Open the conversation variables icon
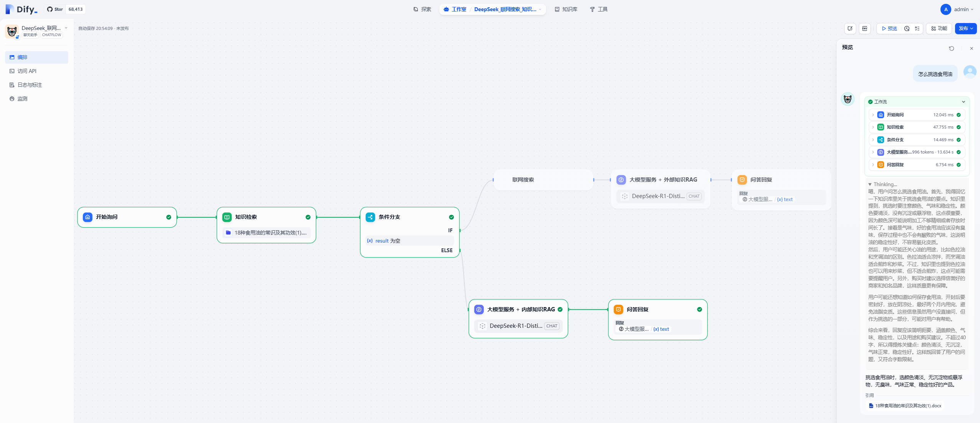 (x=850, y=28)
